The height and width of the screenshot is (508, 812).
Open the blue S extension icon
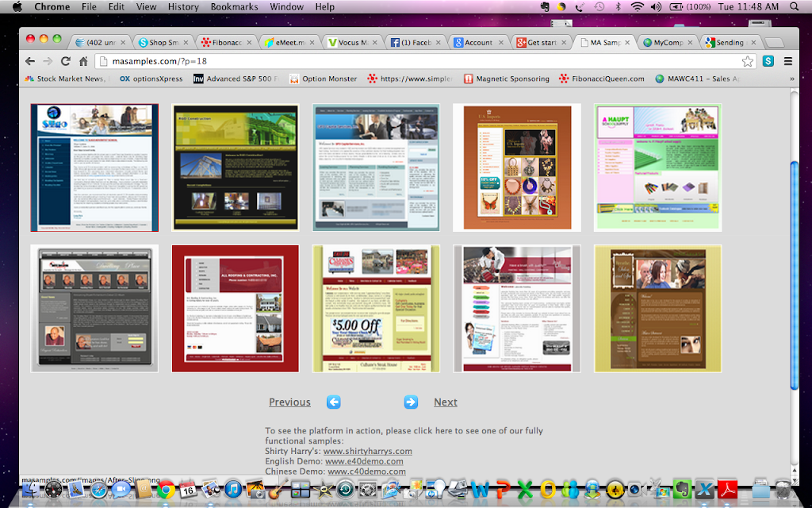tap(768, 61)
